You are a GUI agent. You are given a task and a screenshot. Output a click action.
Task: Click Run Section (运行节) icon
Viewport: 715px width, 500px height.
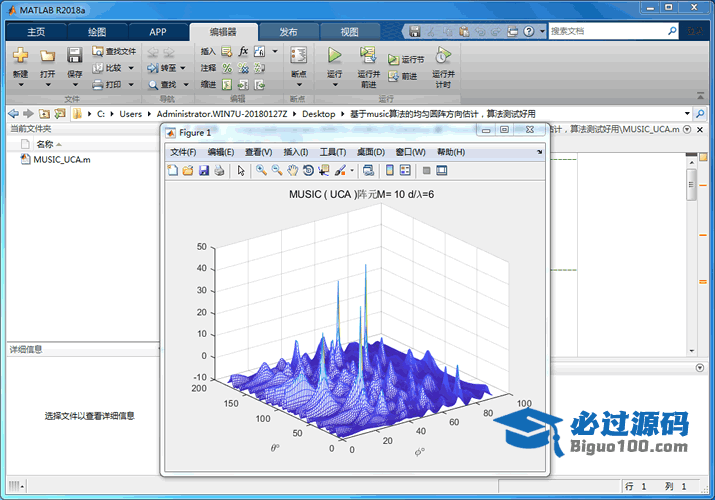(394, 60)
